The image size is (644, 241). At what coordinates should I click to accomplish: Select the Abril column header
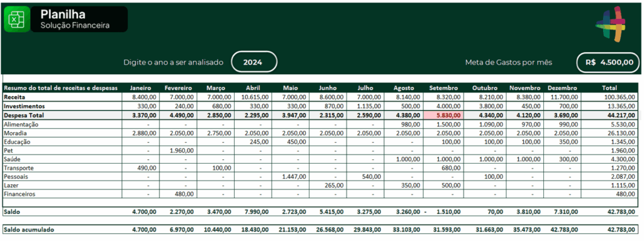[x=253, y=88]
